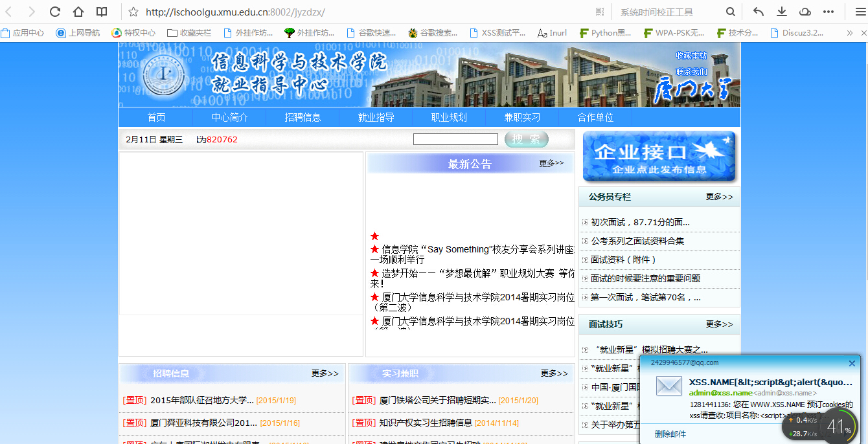Expand hidden bookmarks with double chevron

850,32
